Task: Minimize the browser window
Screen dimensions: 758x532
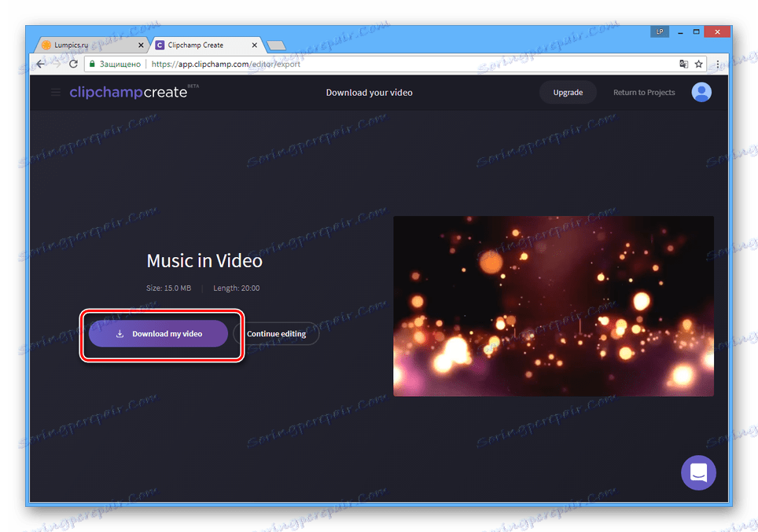Action: point(680,32)
